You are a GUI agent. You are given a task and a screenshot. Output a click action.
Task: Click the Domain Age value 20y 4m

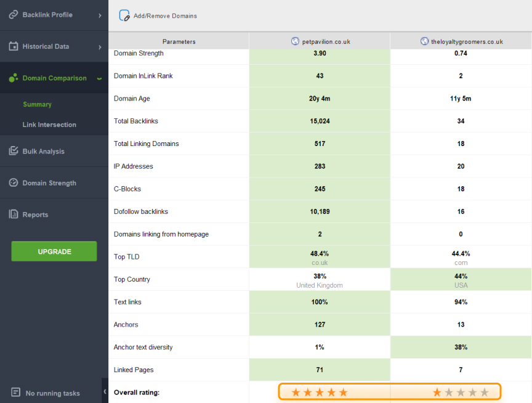[320, 99]
